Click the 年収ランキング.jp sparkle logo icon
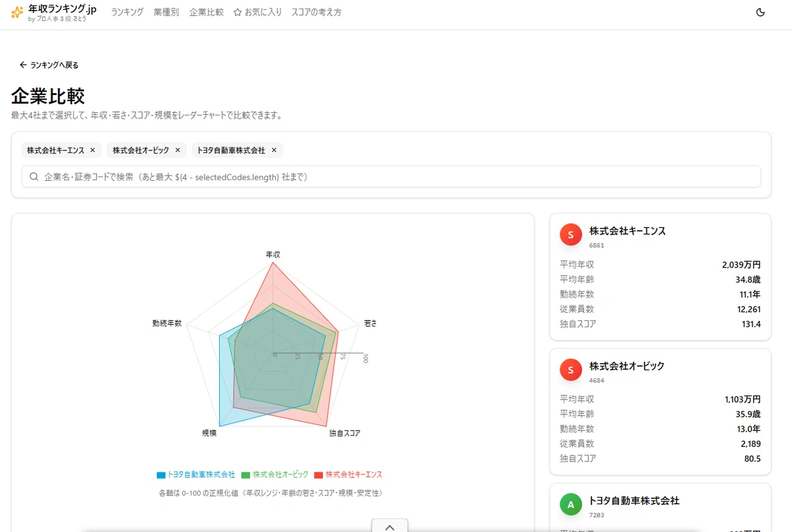792x532 pixels. click(x=17, y=13)
